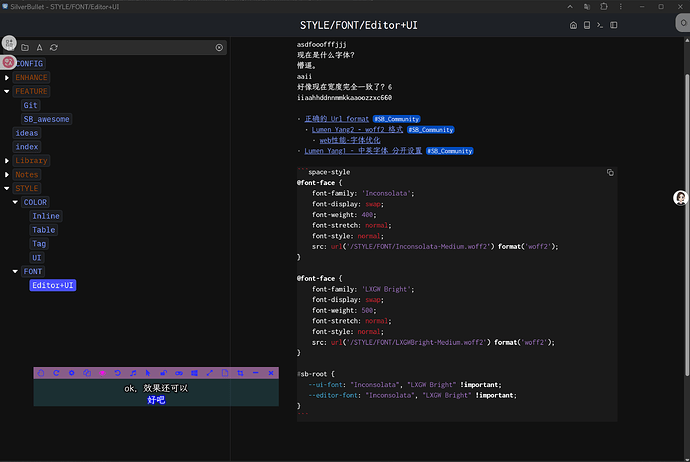This screenshot has width=690, height=462.
Task: Toggle the sidebar panel layout icon
Action: pos(612,25)
